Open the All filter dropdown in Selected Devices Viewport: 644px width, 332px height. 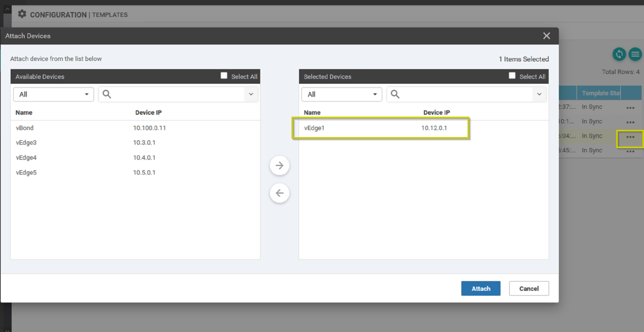coord(342,94)
